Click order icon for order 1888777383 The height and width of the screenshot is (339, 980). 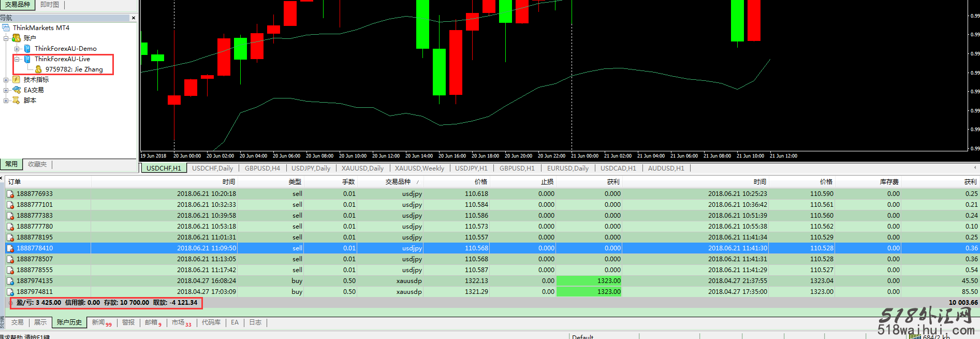tap(10, 216)
